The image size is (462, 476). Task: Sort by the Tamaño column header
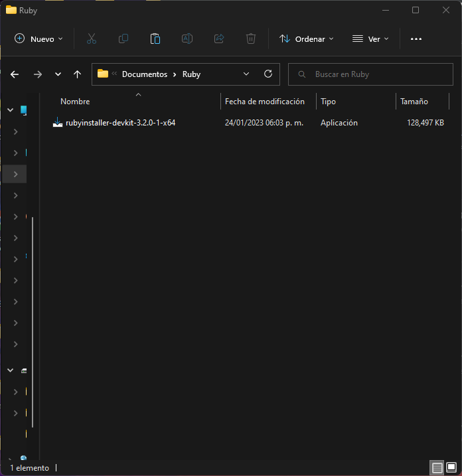click(414, 102)
